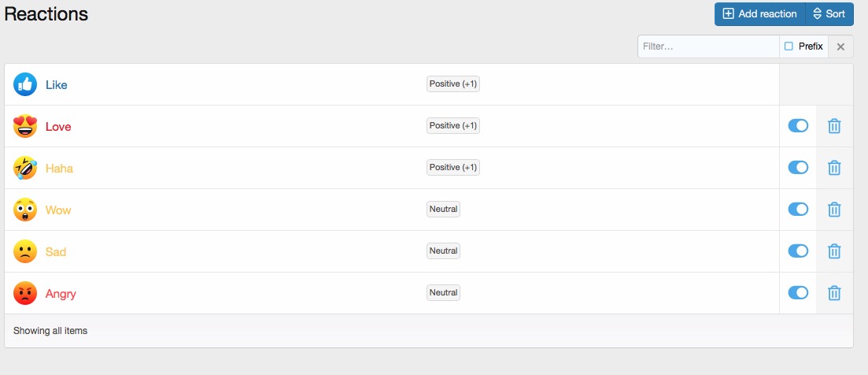
Task: Click the Wow surprised emoji icon
Action: click(25, 210)
